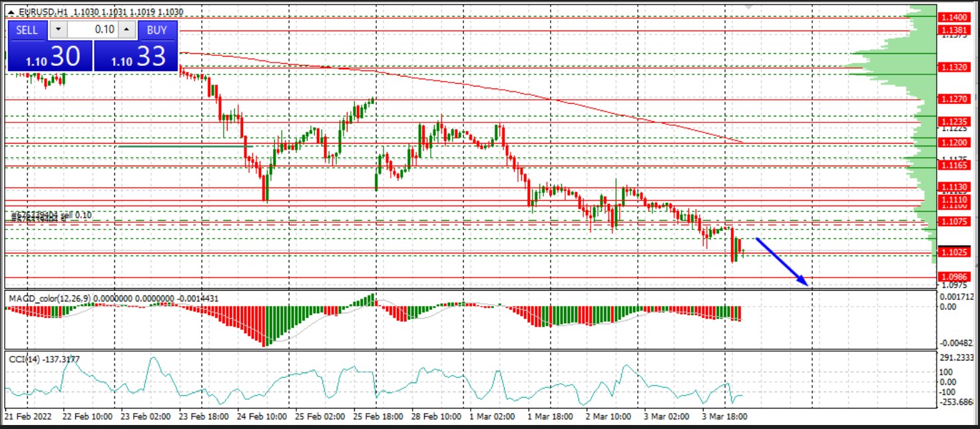Decrease lot volume with down arrow
This screenshot has height=429, width=980.
(59, 30)
